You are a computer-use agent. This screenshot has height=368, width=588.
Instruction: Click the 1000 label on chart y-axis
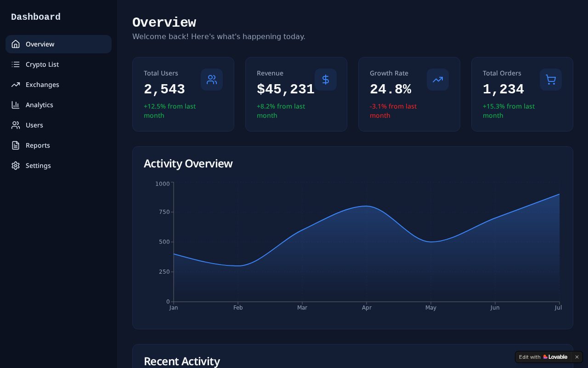click(163, 184)
